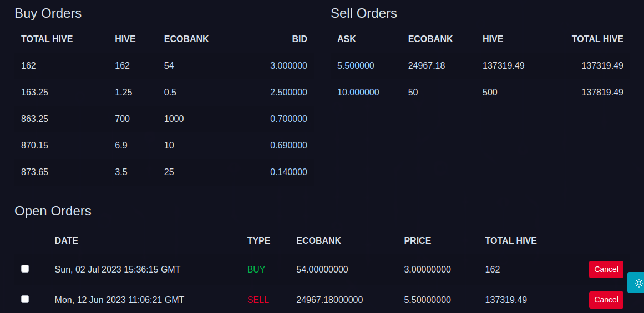Select the 10.000000 ask price

(x=358, y=93)
